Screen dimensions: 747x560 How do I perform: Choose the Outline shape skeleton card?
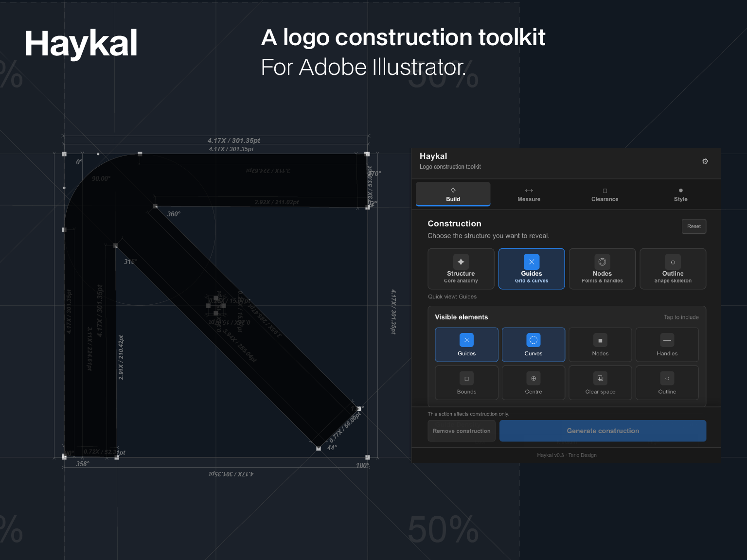pyautogui.click(x=673, y=269)
